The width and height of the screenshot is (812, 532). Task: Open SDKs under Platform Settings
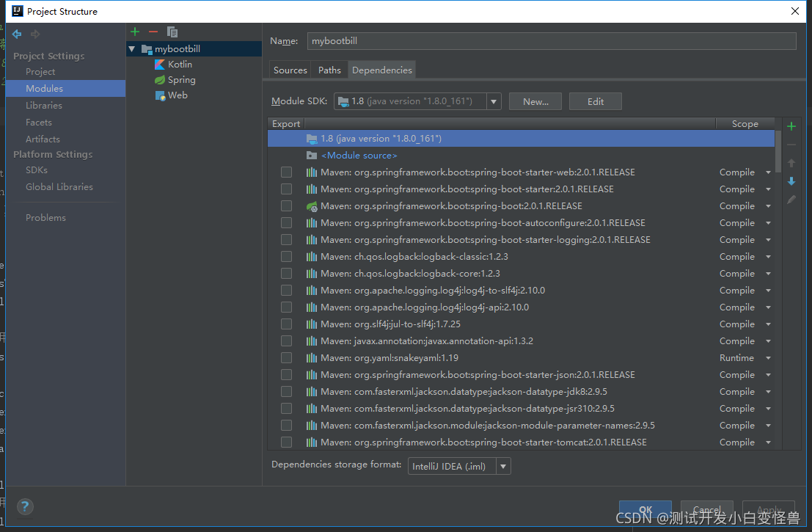(x=37, y=170)
